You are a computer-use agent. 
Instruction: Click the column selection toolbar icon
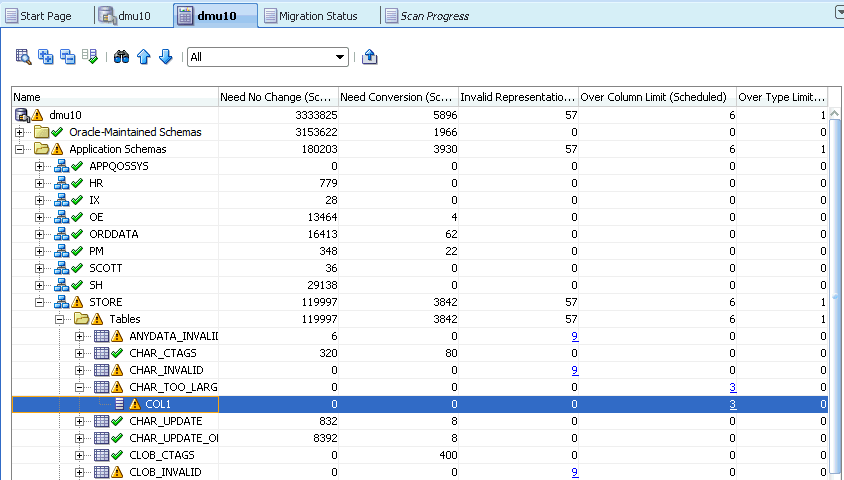[x=89, y=57]
